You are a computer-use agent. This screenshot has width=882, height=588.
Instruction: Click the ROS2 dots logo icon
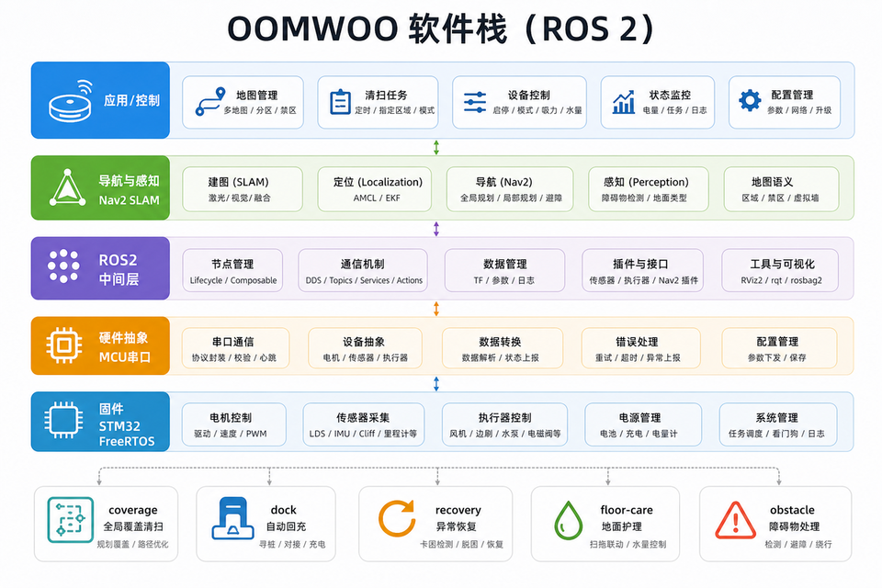click(x=63, y=266)
